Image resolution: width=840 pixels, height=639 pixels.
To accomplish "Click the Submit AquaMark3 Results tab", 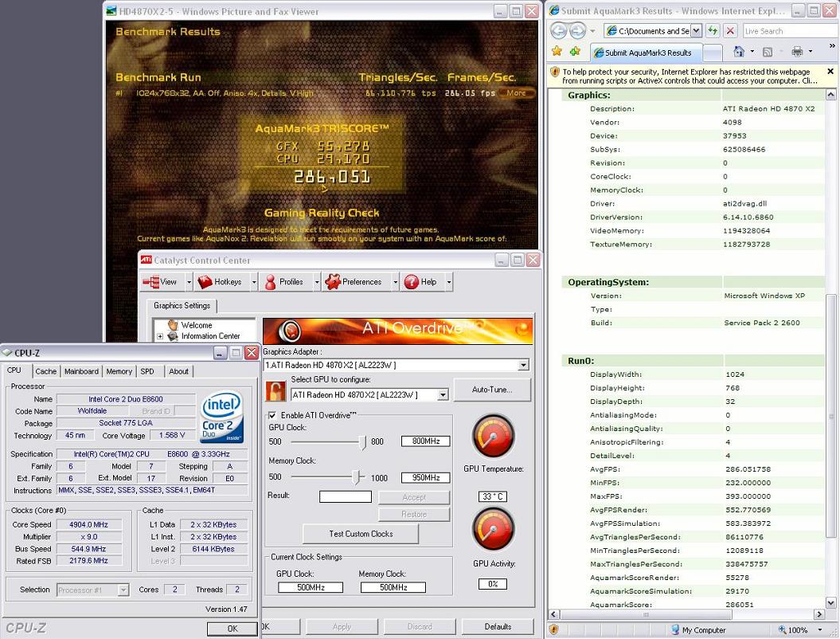I will pos(644,53).
